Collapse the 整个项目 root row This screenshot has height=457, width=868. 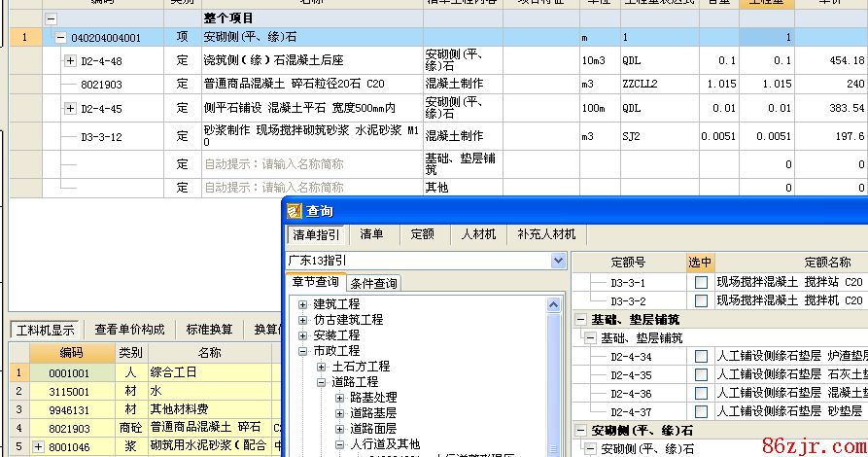pyautogui.click(x=52, y=18)
